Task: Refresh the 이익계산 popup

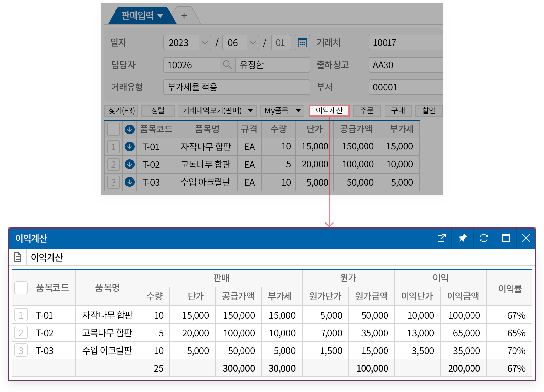Action: pyautogui.click(x=483, y=238)
